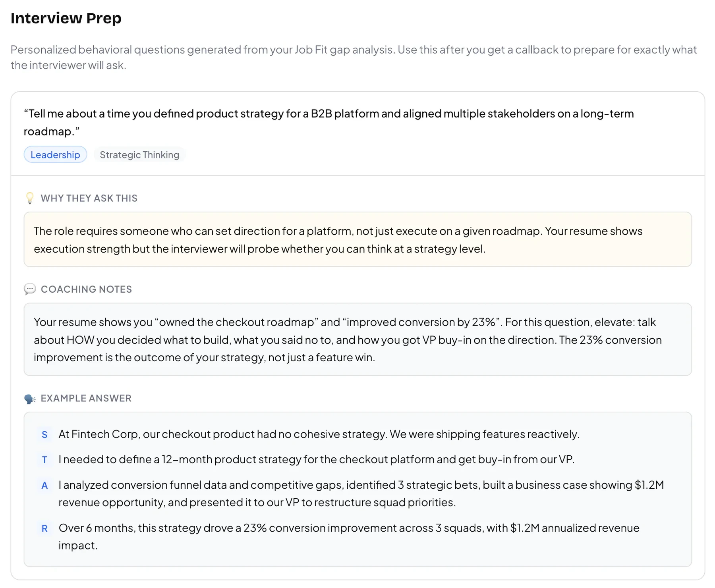Click the speaking head icon for Example Answer
This screenshot has width=715, height=588.
pos(30,399)
